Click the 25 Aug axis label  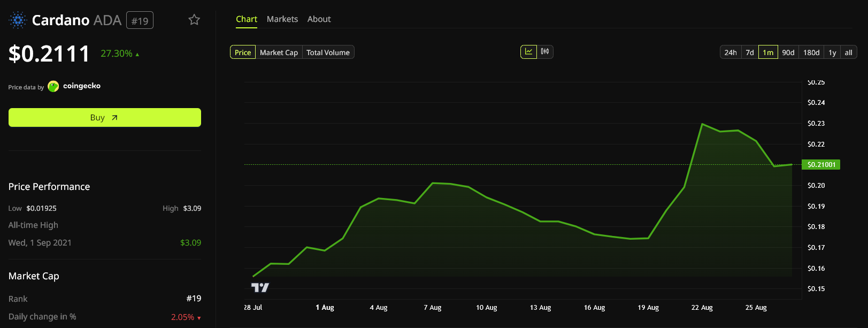tap(756, 308)
